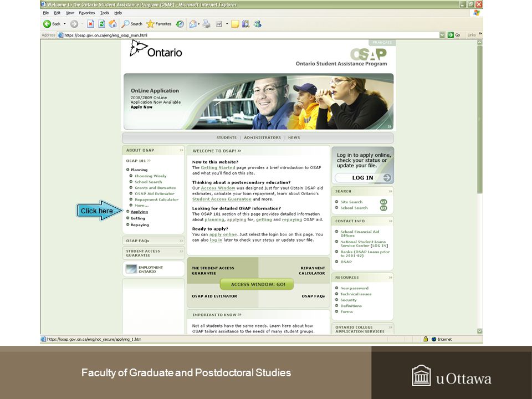Click GO beside Site Search
This screenshot has height=399, width=532.
383,202
